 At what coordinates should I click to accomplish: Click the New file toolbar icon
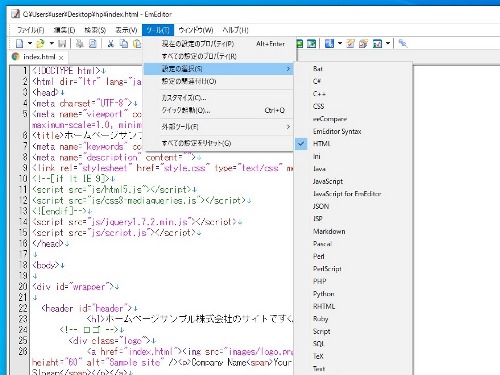click(20, 43)
